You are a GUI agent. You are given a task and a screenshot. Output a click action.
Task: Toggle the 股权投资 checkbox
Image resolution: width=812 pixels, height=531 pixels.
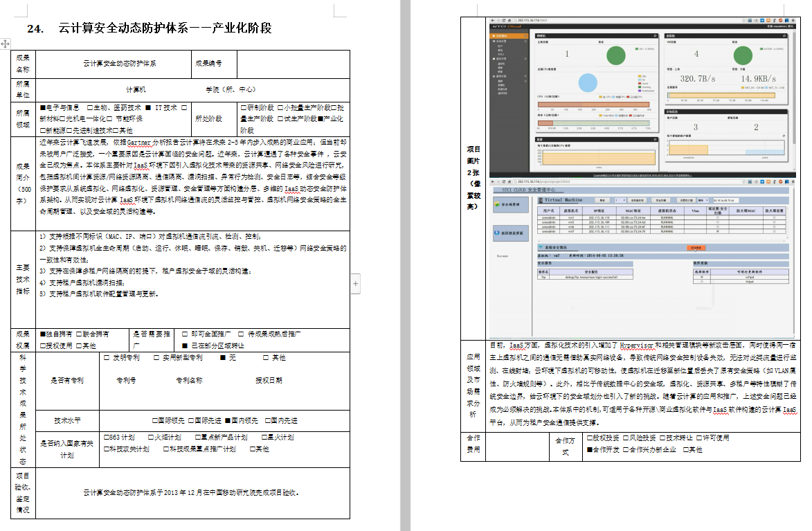590,438
